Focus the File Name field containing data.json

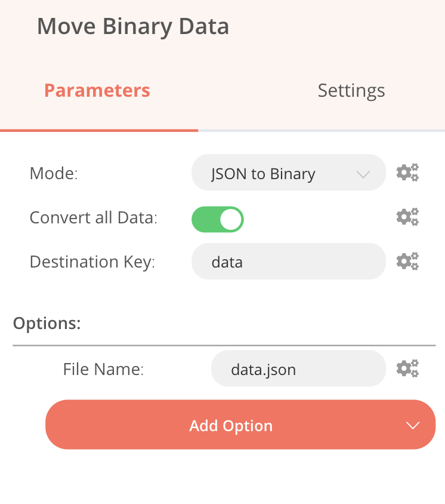coord(298,369)
